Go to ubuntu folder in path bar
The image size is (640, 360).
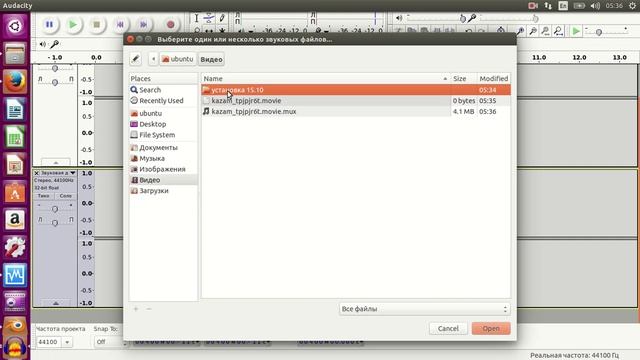pos(178,59)
